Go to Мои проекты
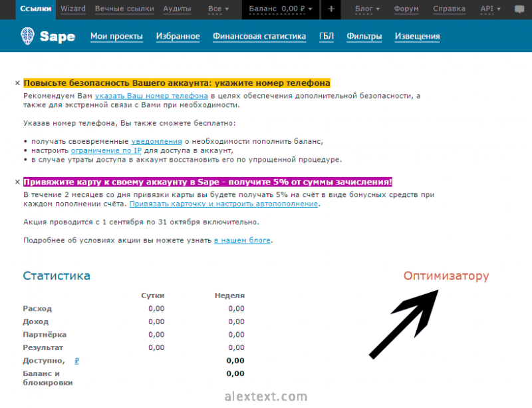Viewport: 532px width, 408px height. 116,37
